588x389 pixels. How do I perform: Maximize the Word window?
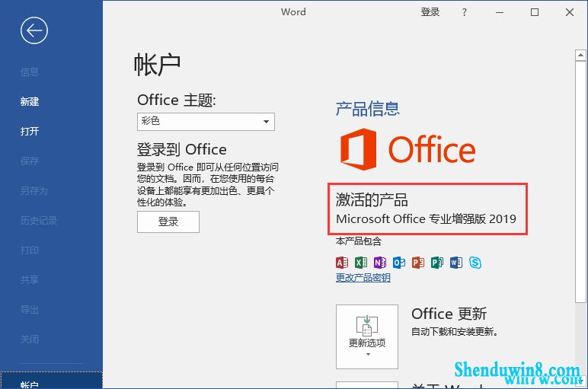535,12
